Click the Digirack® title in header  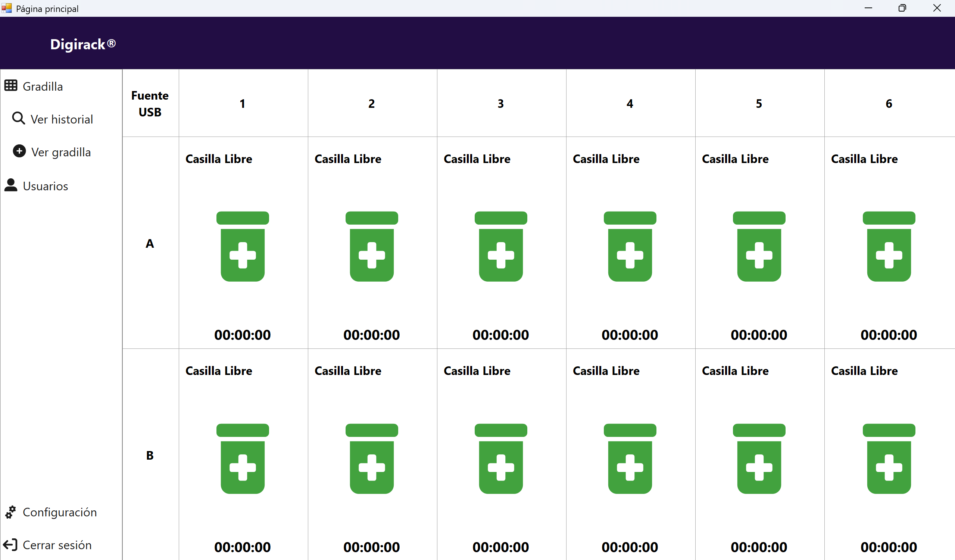(83, 44)
